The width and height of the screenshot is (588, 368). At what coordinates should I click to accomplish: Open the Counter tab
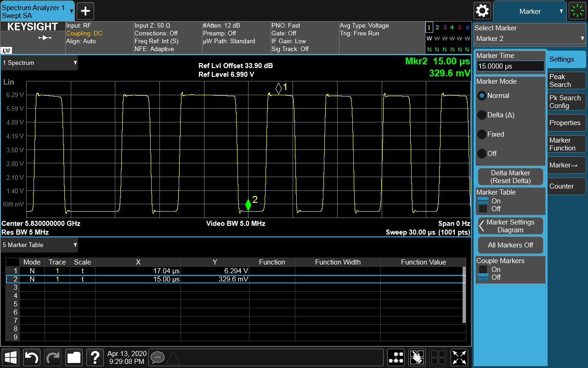coord(566,186)
